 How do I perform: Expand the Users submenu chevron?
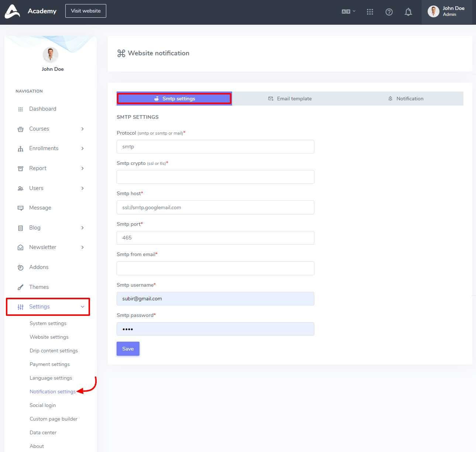(x=82, y=188)
